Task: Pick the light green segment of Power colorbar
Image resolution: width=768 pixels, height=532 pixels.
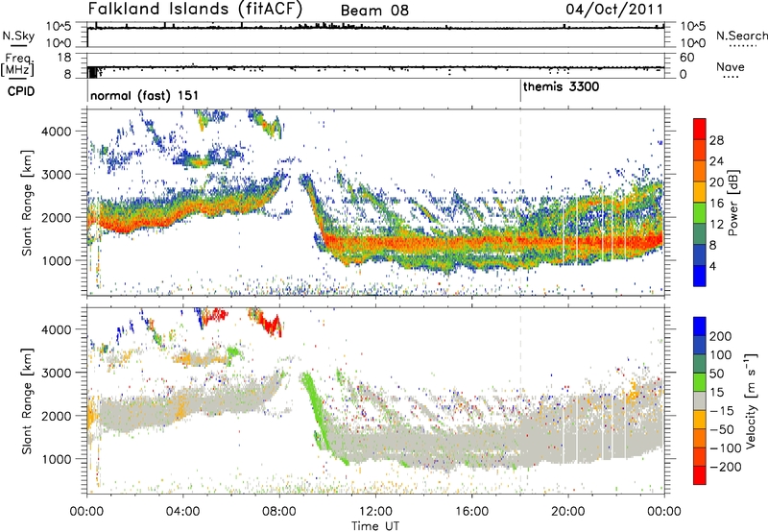Action: click(x=700, y=213)
